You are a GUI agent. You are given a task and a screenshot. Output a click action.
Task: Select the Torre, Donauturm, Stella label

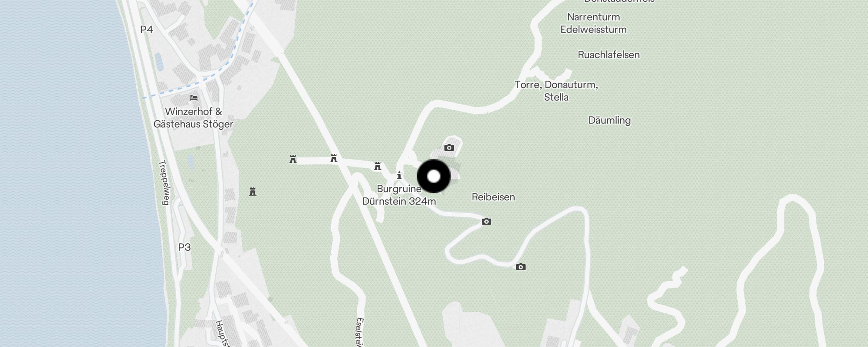(556, 91)
